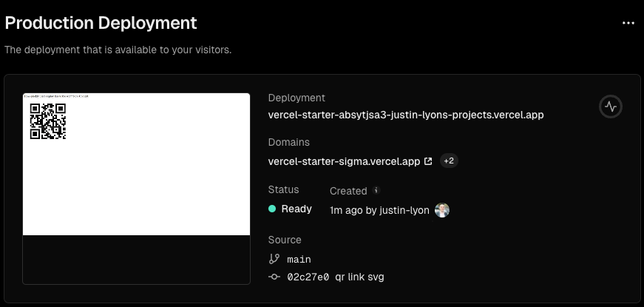Viewport: 644px width, 307px height.
Task: Click the Domains label
Action: pyautogui.click(x=289, y=142)
